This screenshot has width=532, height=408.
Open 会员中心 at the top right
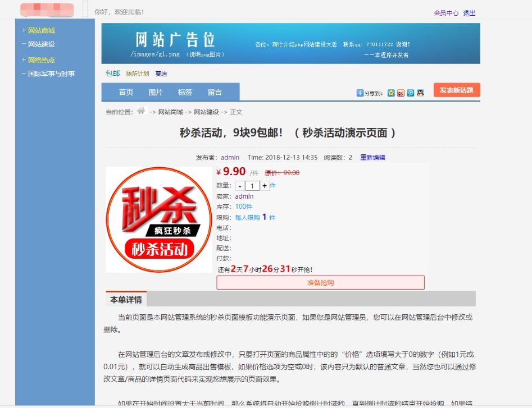pos(445,13)
